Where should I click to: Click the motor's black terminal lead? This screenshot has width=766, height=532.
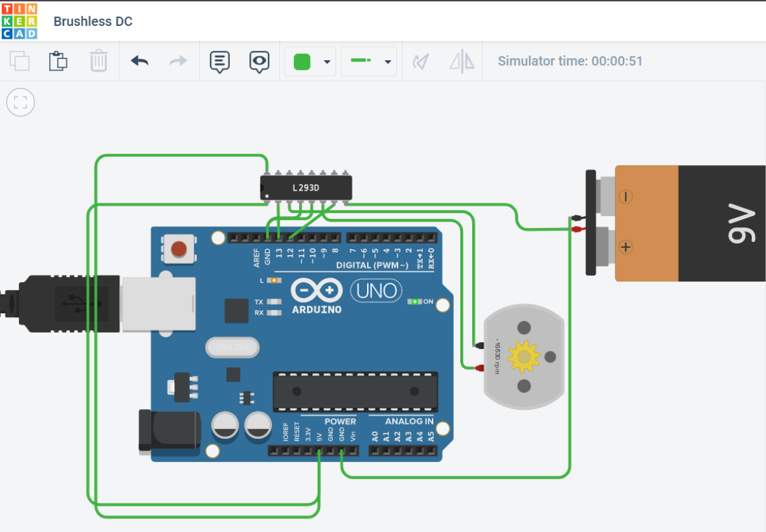[480, 346]
